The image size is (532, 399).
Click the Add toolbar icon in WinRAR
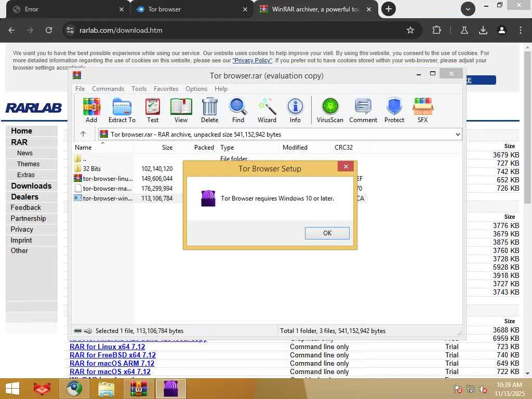click(91, 110)
